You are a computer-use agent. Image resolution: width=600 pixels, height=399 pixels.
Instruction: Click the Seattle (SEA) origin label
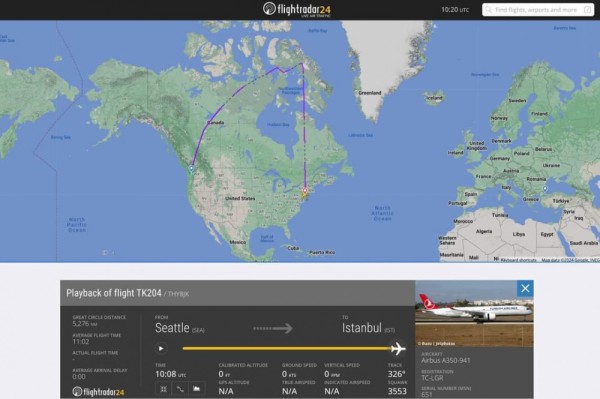tap(180, 328)
